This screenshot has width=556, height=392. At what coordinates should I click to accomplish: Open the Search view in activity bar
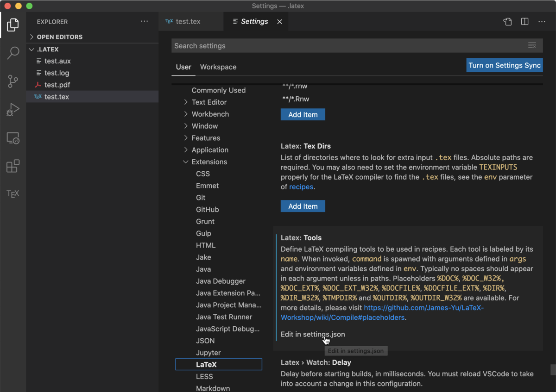point(13,53)
